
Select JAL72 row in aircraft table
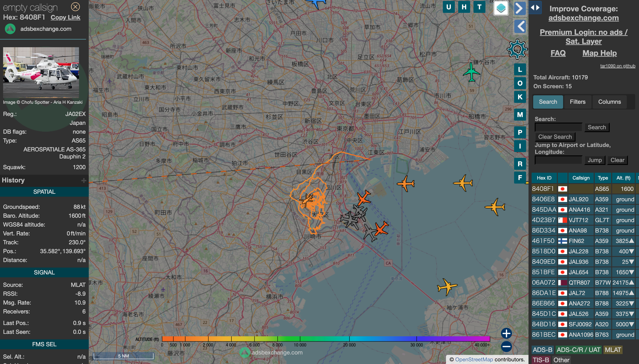click(585, 293)
